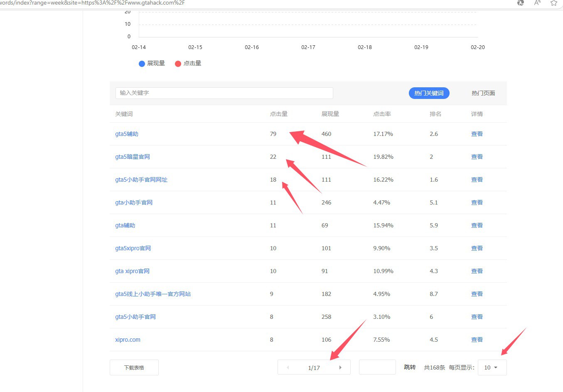Open the read aloud icon in address bar
Image resolution: width=563 pixels, height=392 pixels.
tap(537, 3)
